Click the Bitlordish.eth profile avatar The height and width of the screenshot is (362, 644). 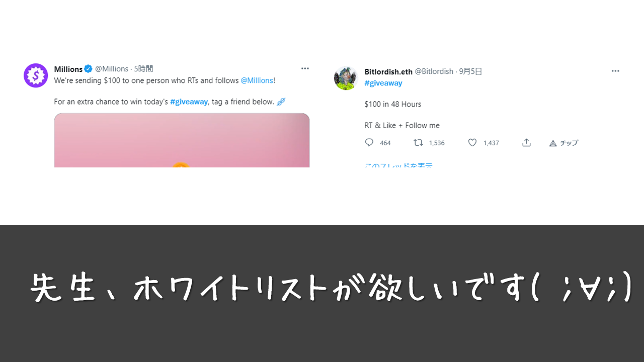346,78
